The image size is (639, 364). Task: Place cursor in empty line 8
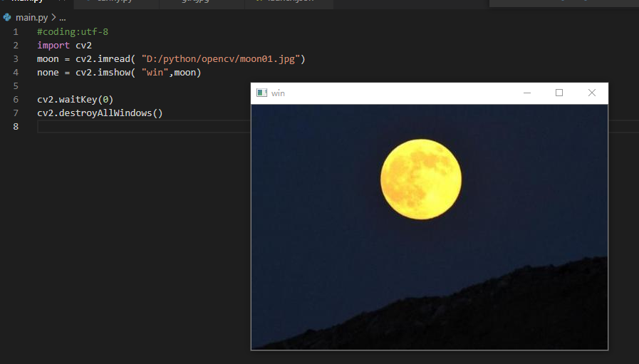coord(143,127)
